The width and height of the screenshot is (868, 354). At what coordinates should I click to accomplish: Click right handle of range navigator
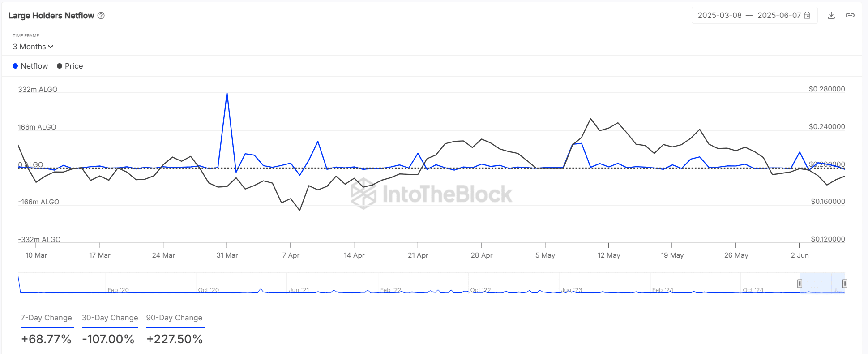click(x=845, y=283)
